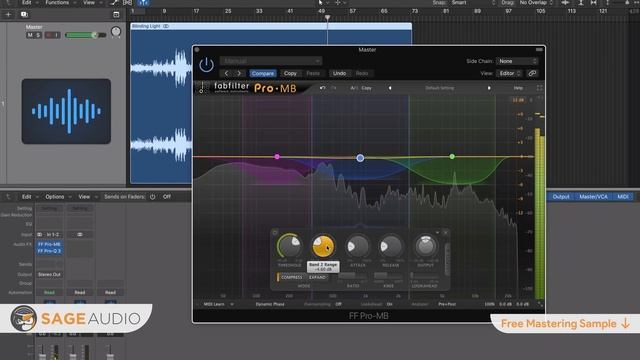The width and height of the screenshot is (640, 360).
Task: Close the band controls panel
Action: [445, 233]
